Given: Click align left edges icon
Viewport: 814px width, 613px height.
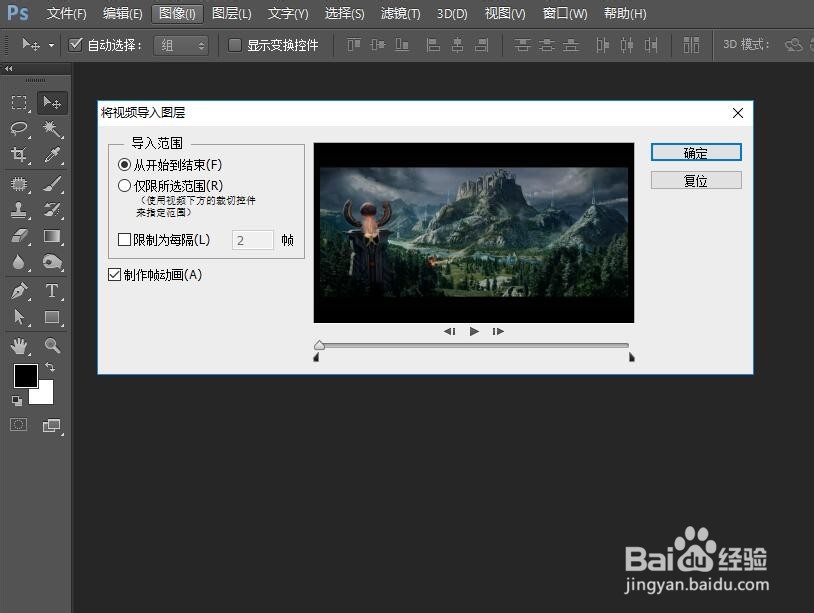Looking at the screenshot, I should coord(433,45).
